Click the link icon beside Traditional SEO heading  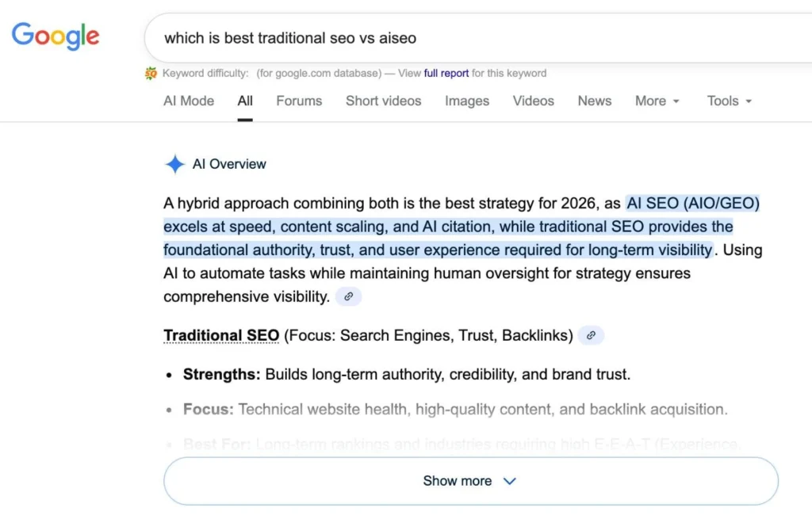[x=591, y=335]
